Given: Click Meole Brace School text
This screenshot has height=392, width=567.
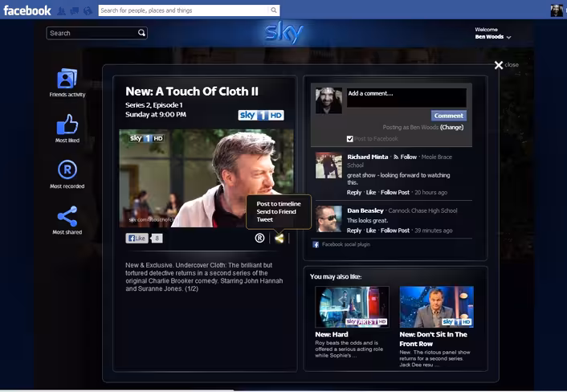Looking at the screenshot, I should [400, 161].
